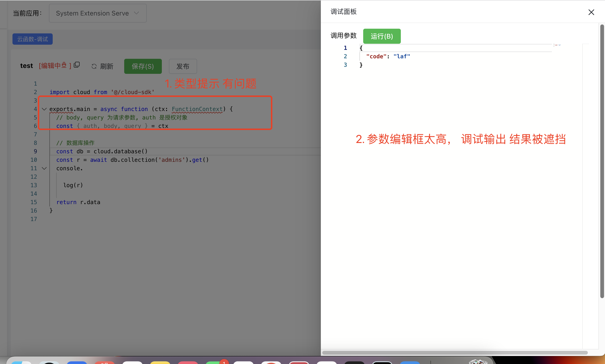Save the function with 保存(S)

143,66
